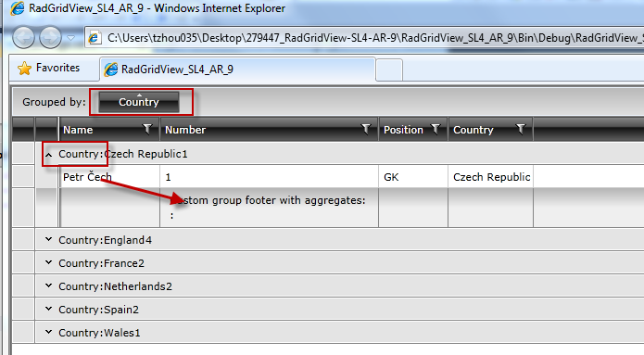Screen dimensions: 644x355
Task: Click the Petr Čech name cell
Action: [109, 177]
